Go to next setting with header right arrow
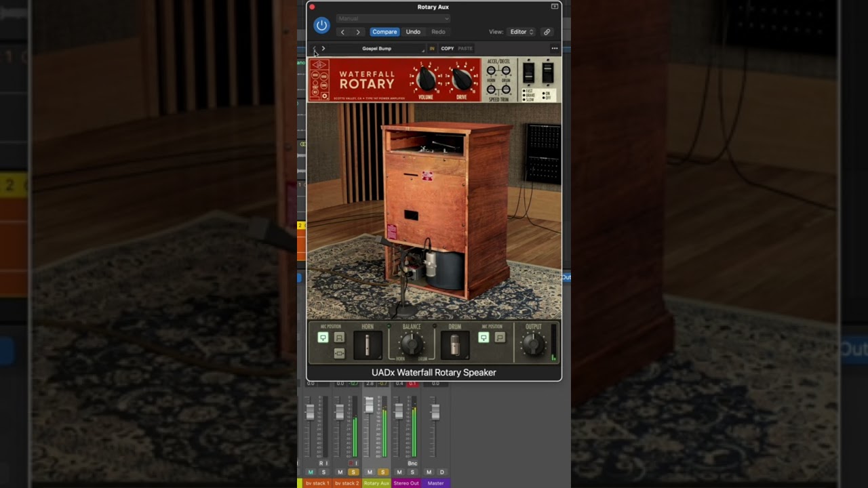The width and height of the screenshot is (868, 488). click(x=358, y=32)
